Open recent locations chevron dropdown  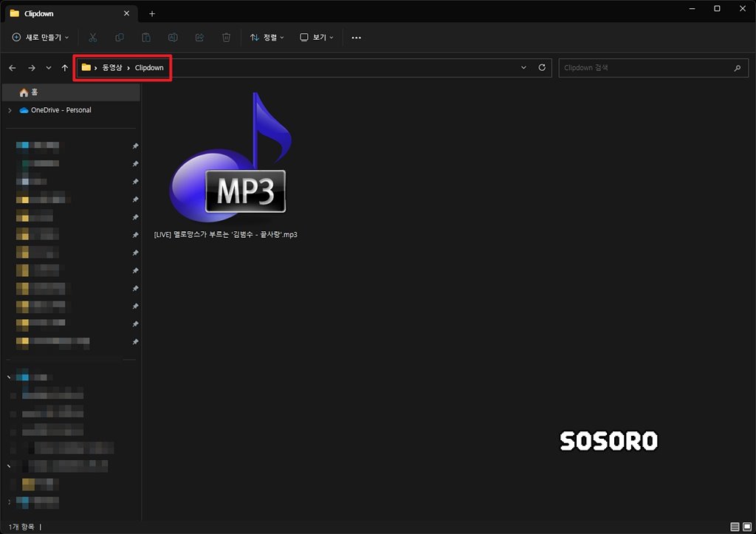pyautogui.click(x=49, y=68)
